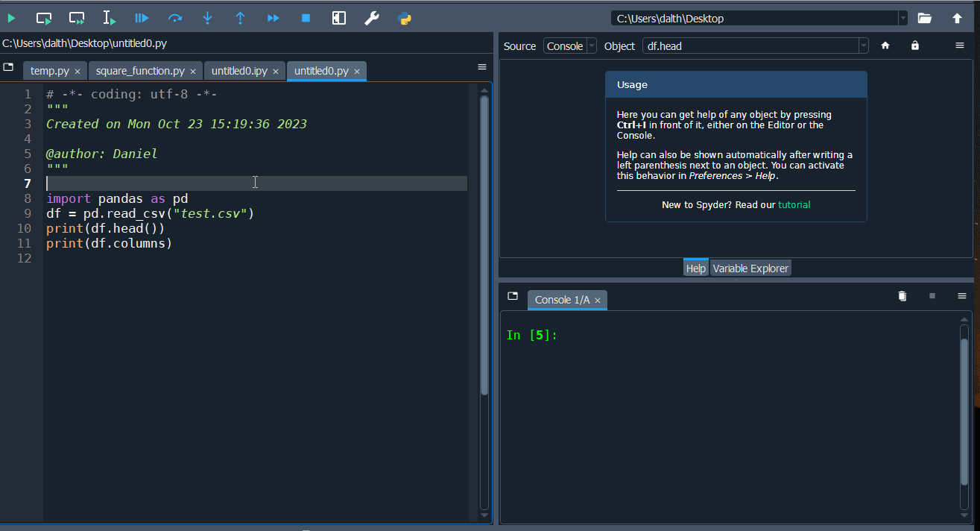Click the @author: Daniel comment line
The width and height of the screenshot is (980, 531).
101,154
